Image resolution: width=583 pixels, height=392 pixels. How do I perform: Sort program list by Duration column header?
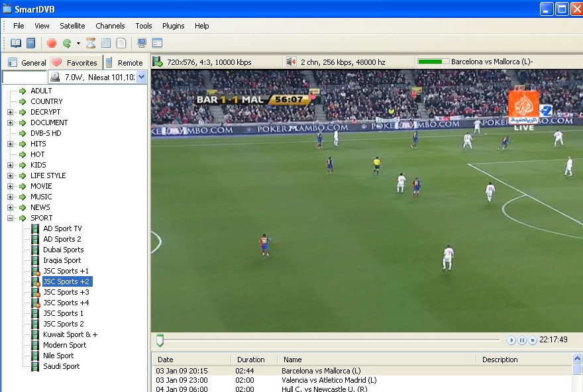click(250, 360)
